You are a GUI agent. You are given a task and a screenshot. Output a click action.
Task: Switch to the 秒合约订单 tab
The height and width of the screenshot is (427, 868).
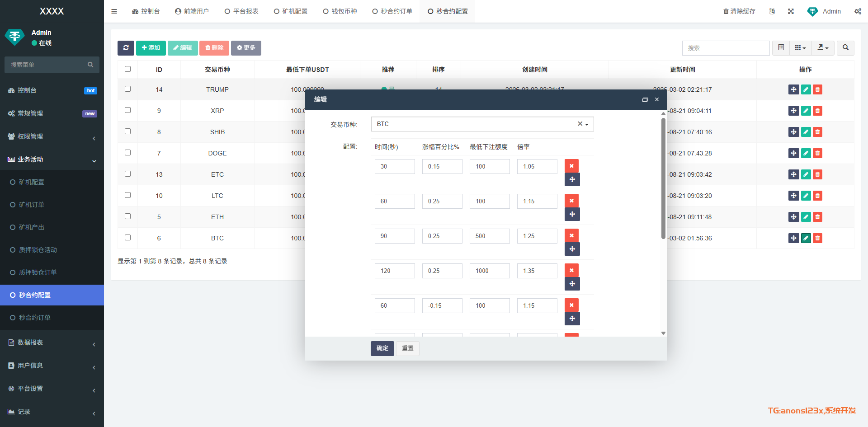tap(392, 11)
